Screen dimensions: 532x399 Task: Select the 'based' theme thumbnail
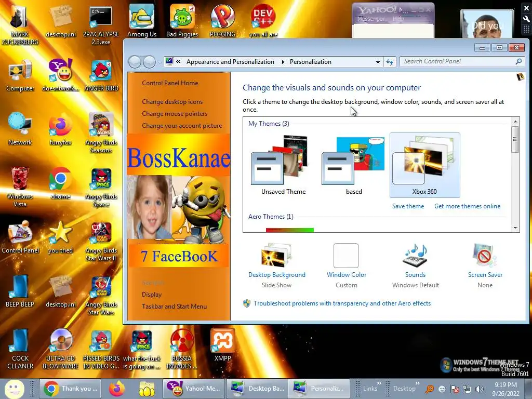[354, 165]
